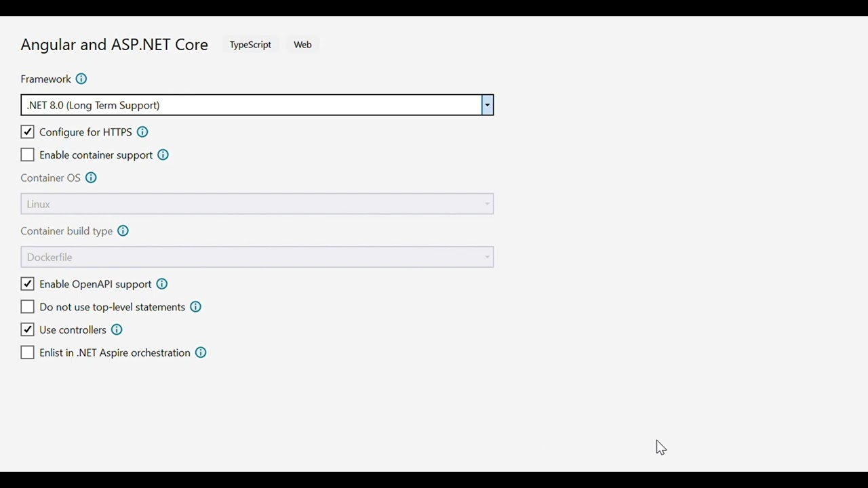The height and width of the screenshot is (488, 868).
Task: Click the Web tag
Action: (x=302, y=45)
